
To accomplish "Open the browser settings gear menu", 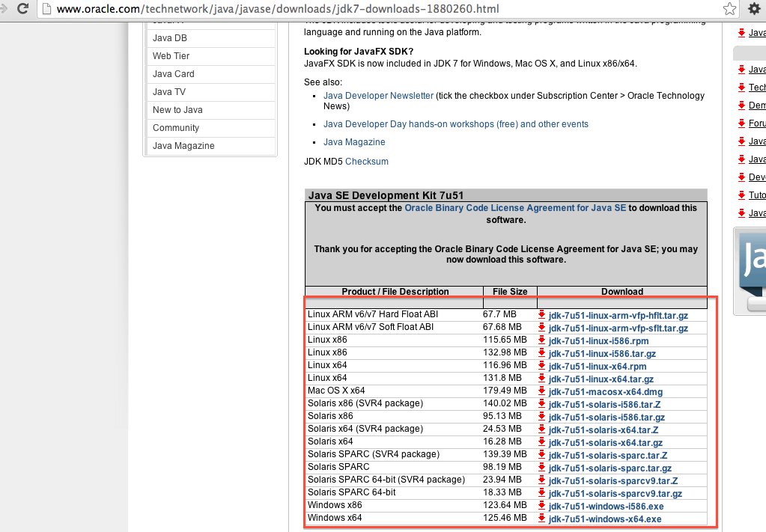I will coord(754,8).
